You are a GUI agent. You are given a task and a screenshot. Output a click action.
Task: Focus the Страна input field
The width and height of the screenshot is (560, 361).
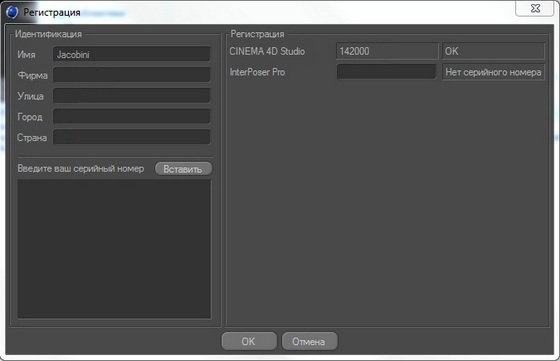(131, 137)
